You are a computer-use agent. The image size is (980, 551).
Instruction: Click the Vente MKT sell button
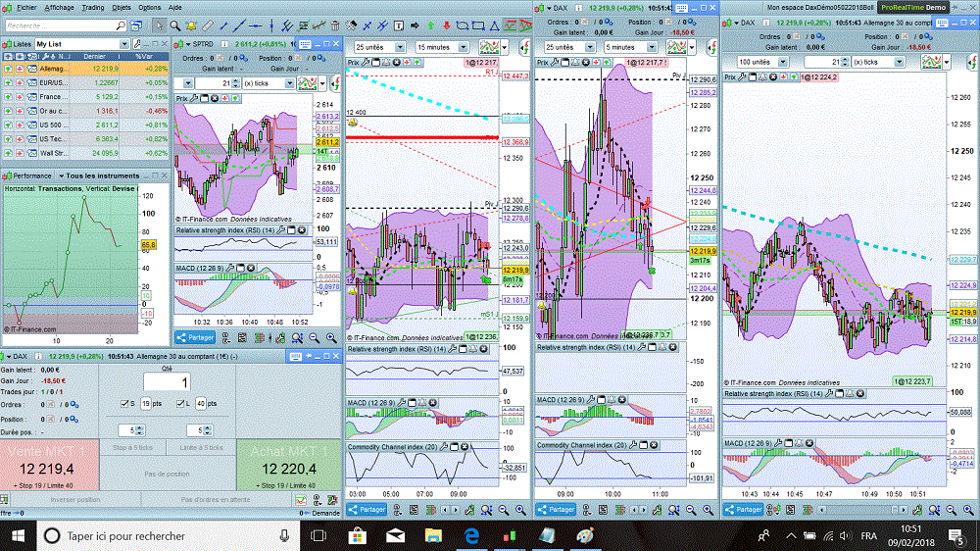49,465
